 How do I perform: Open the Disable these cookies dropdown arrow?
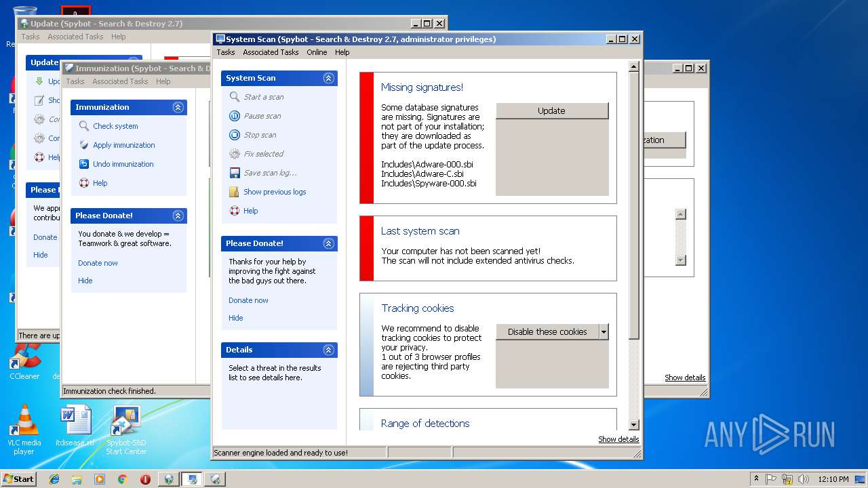604,332
